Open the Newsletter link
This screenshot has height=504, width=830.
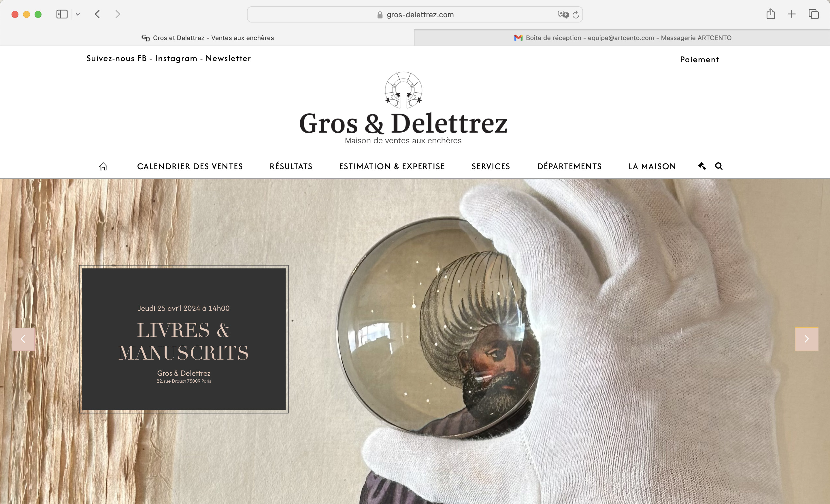click(228, 58)
